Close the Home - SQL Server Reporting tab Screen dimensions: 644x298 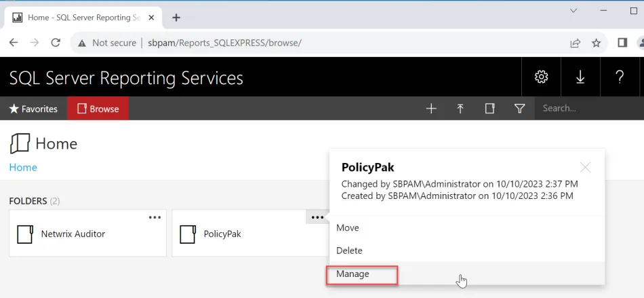point(152,18)
